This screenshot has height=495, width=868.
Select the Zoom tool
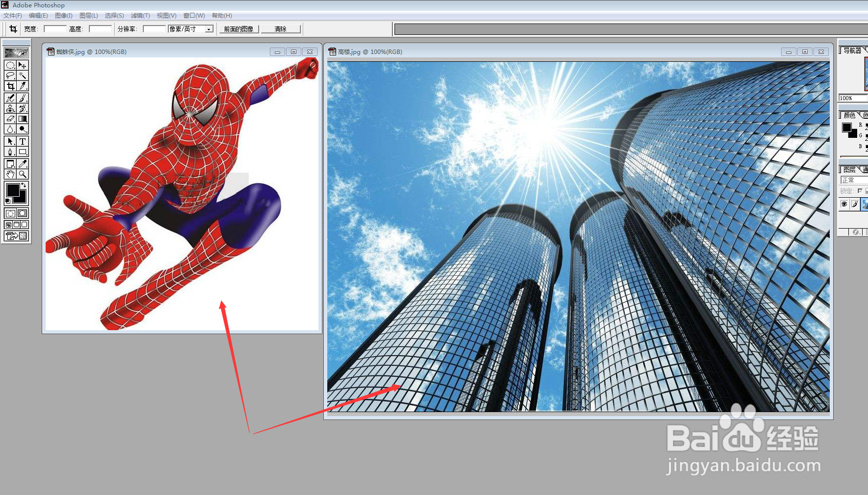(23, 174)
